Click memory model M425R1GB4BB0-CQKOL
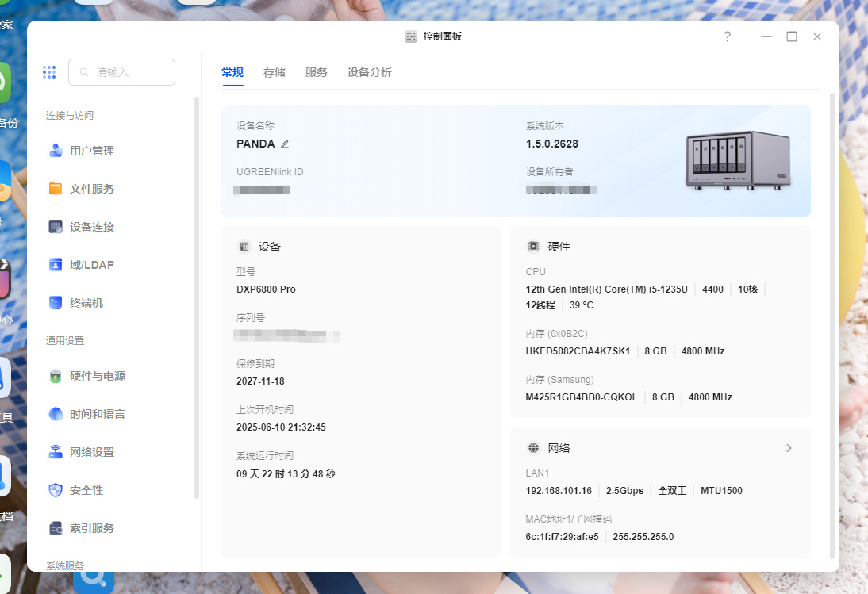Image resolution: width=868 pixels, height=594 pixels. pyautogui.click(x=582, y=397)
